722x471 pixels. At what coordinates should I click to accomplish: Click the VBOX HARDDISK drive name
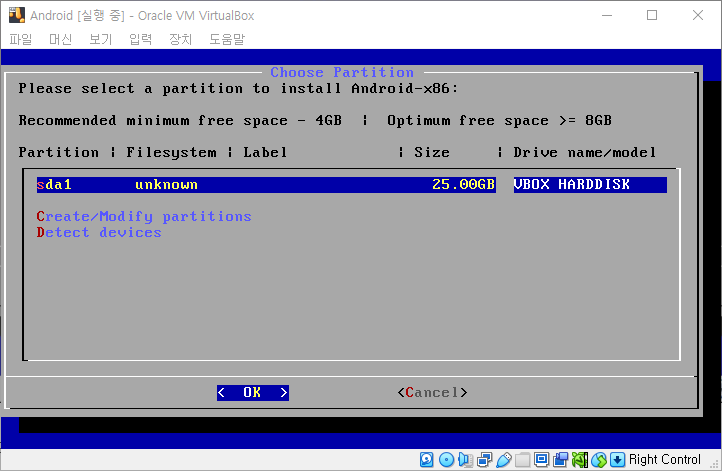click(x=571, y=185)
